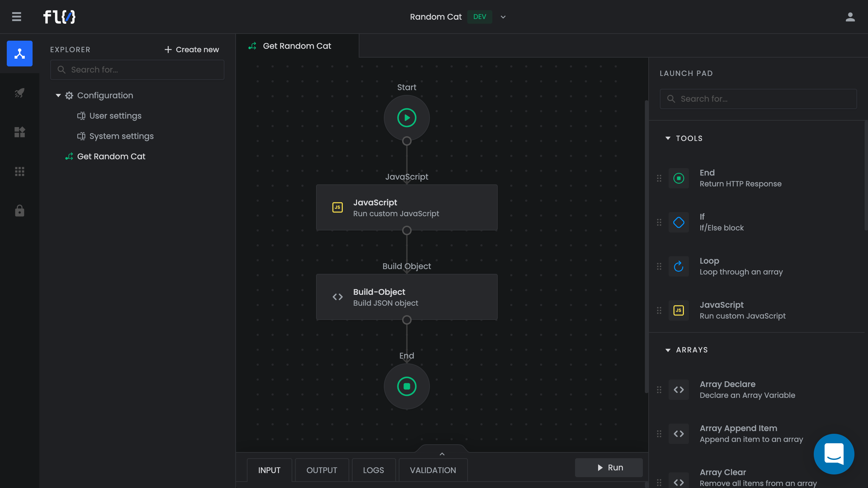The width and height of the screenshot is (868, 488).
Task: Click the padlock secrets sidebar icon
Action: point(20,211)
